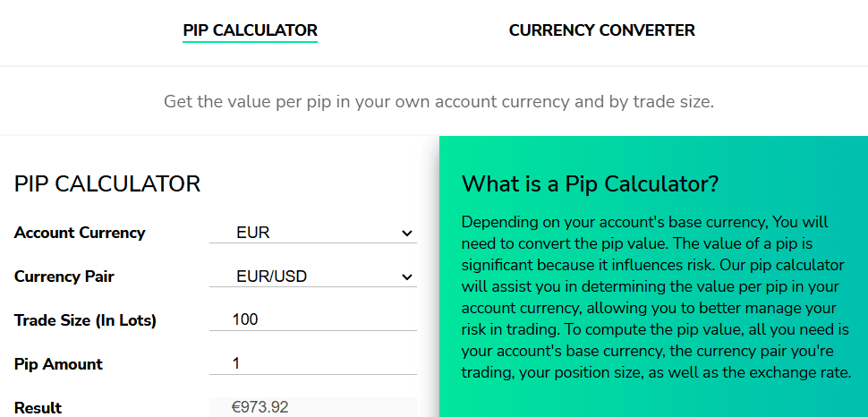868x417 pixels.
Task: Click the chevron arrow on Currency Pair row
Action: click(408, 277)
